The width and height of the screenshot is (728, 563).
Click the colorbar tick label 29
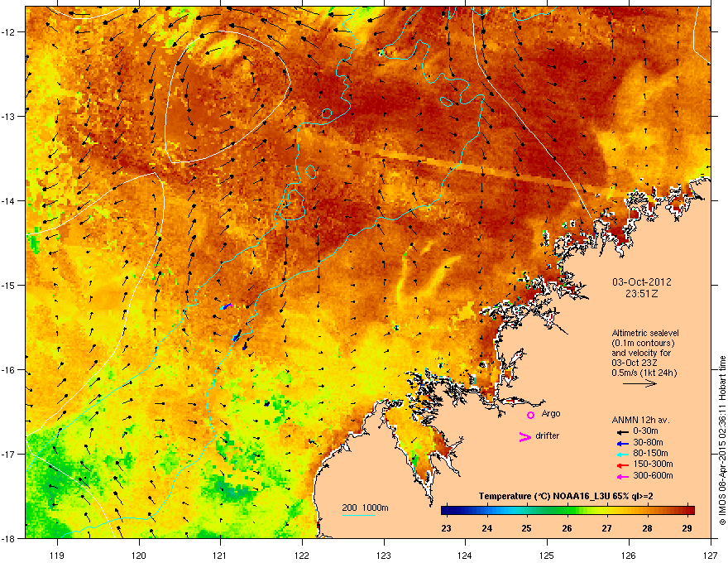click(x=687, y=528)
